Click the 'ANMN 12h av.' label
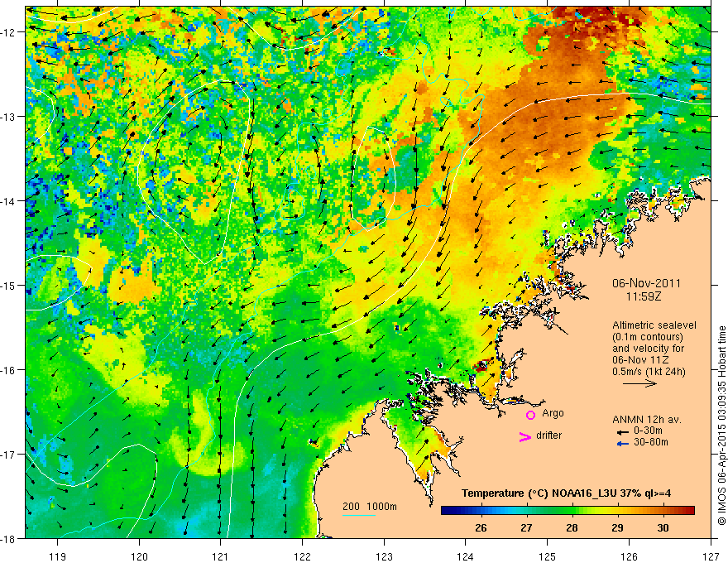 [647, 420]
